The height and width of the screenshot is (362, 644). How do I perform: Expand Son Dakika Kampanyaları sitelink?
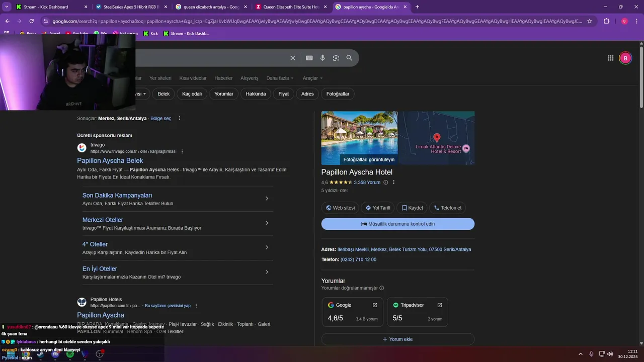click(267, 199)
